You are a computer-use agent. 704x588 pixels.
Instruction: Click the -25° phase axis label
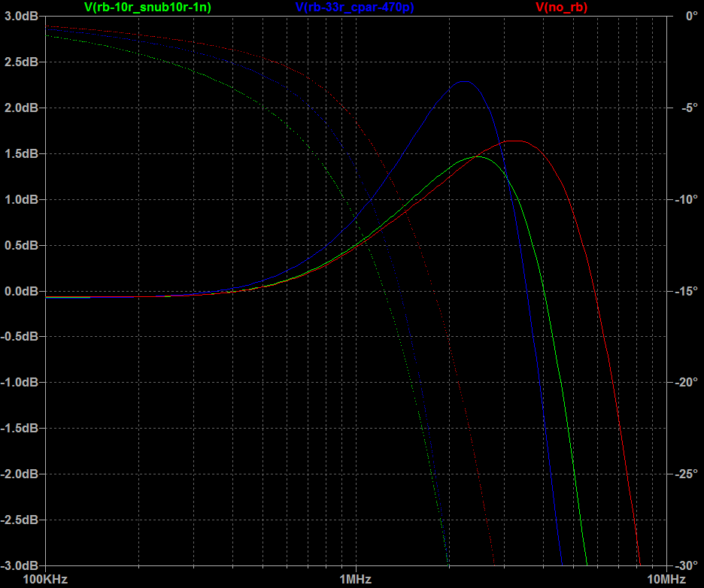686,474
